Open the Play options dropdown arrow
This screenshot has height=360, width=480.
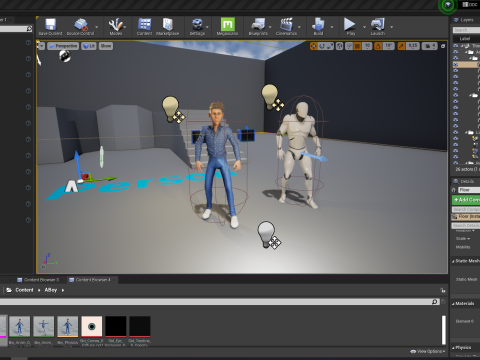pos(364,27)
